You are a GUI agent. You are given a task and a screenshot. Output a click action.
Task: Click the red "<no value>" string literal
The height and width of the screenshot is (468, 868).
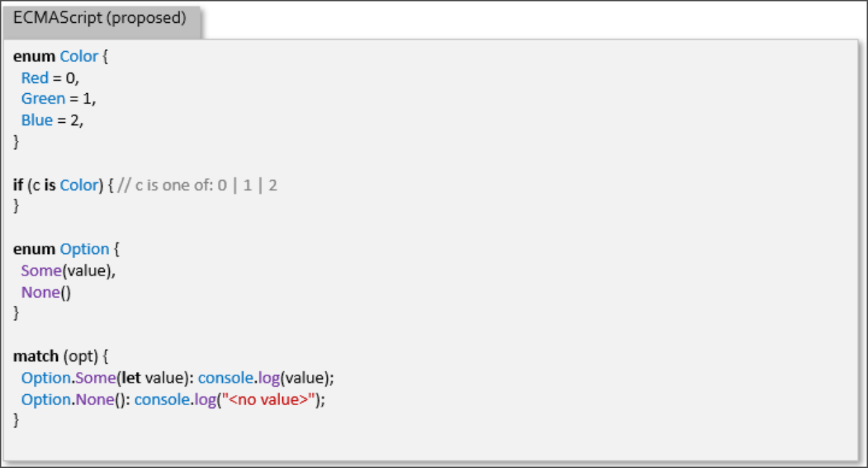click(x=269, y=400)
